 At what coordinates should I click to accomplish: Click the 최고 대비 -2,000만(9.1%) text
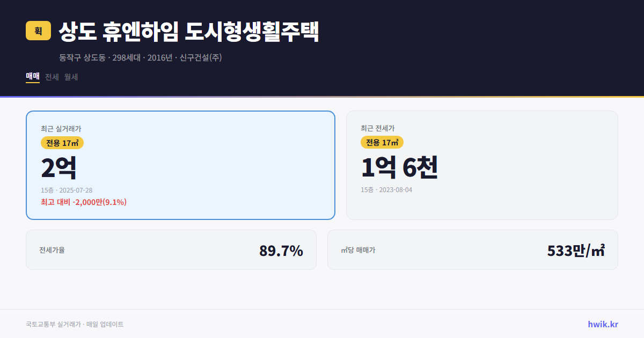coord(83,202)
